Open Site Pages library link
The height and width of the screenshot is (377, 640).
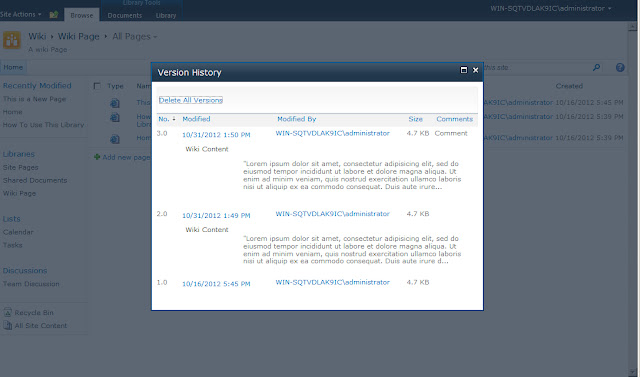click(20, 167)
